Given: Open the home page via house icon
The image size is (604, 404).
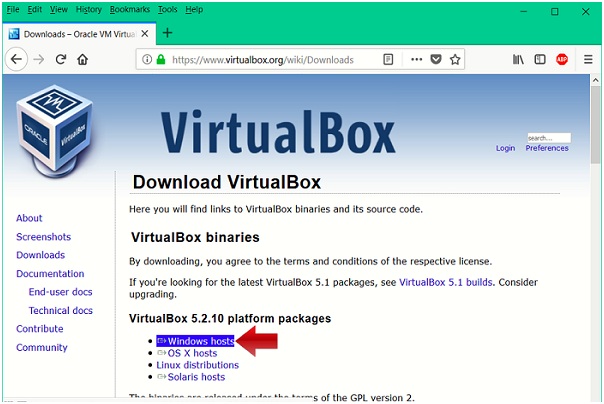Looking at the screenshot, I should click(82, 59).
